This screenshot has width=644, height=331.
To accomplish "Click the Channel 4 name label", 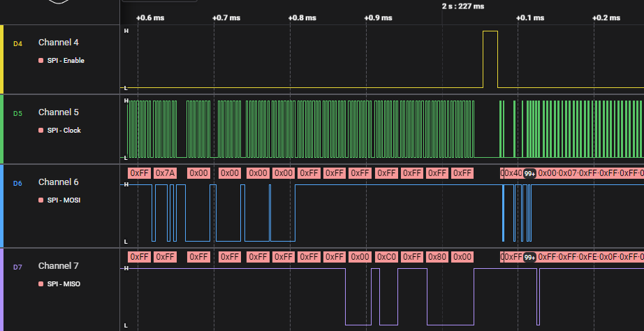I will point(58,43).
